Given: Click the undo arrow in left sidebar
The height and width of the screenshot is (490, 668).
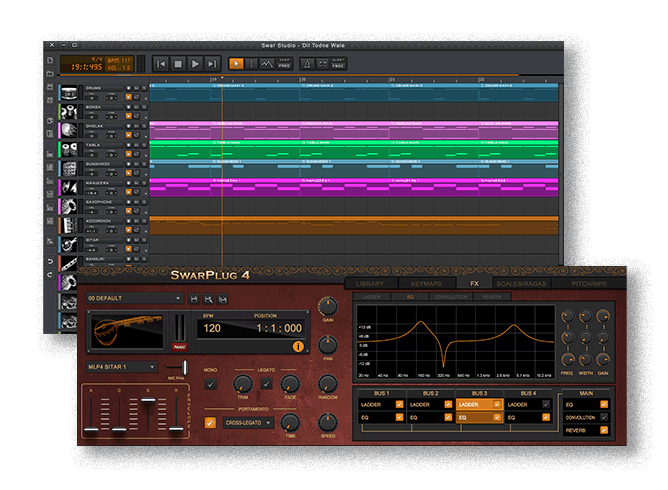Looking at the screenshot, I should point(50,261).
